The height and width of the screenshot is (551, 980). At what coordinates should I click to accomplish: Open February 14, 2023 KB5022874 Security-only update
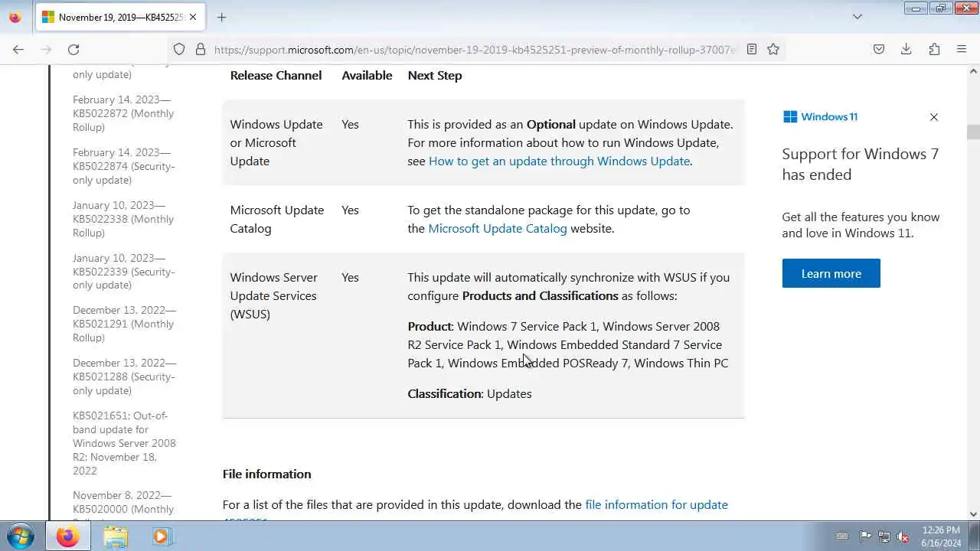(124, 166)
